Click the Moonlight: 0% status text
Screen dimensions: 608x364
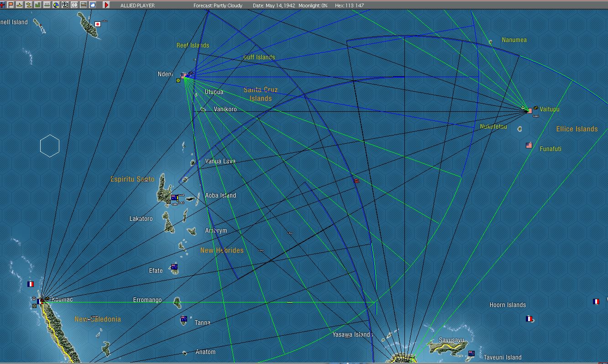coord(313,5)
